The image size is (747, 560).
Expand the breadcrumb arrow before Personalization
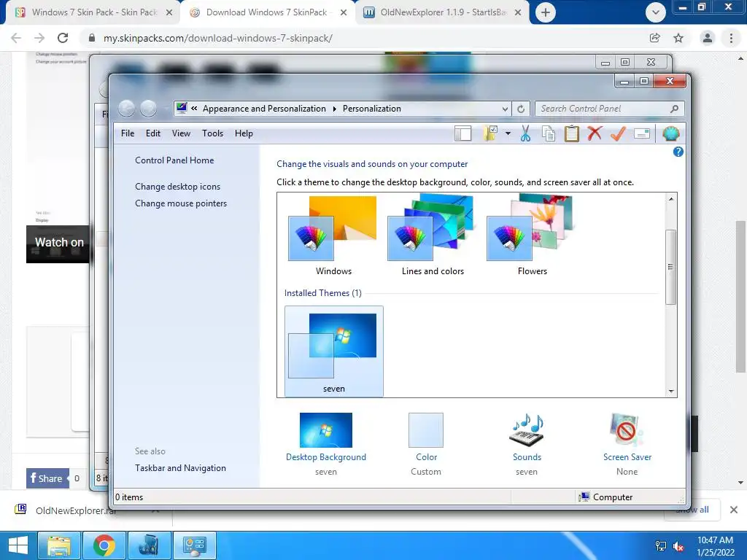334,109
